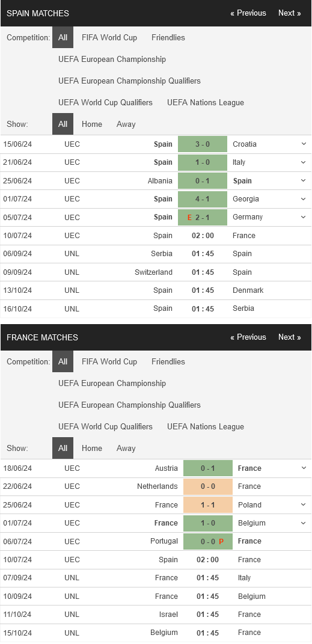Expand the France vs Poland match chevron

(304, 504)
